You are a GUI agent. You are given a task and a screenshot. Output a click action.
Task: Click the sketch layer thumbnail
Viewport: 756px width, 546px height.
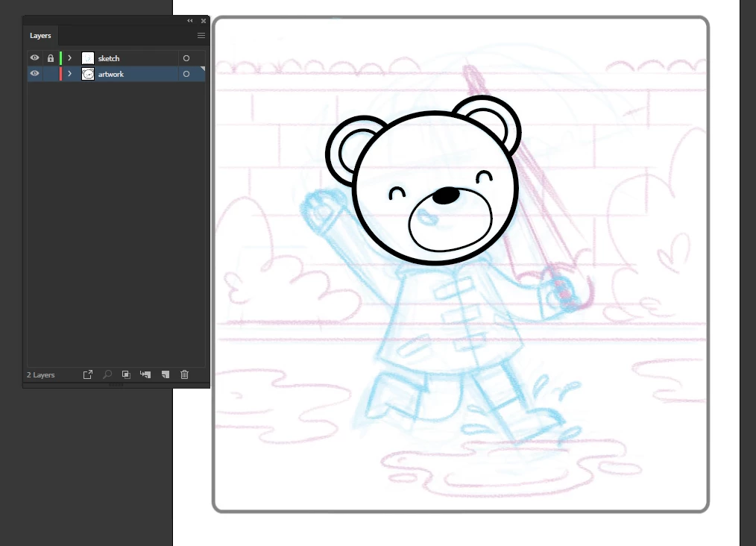88,57
